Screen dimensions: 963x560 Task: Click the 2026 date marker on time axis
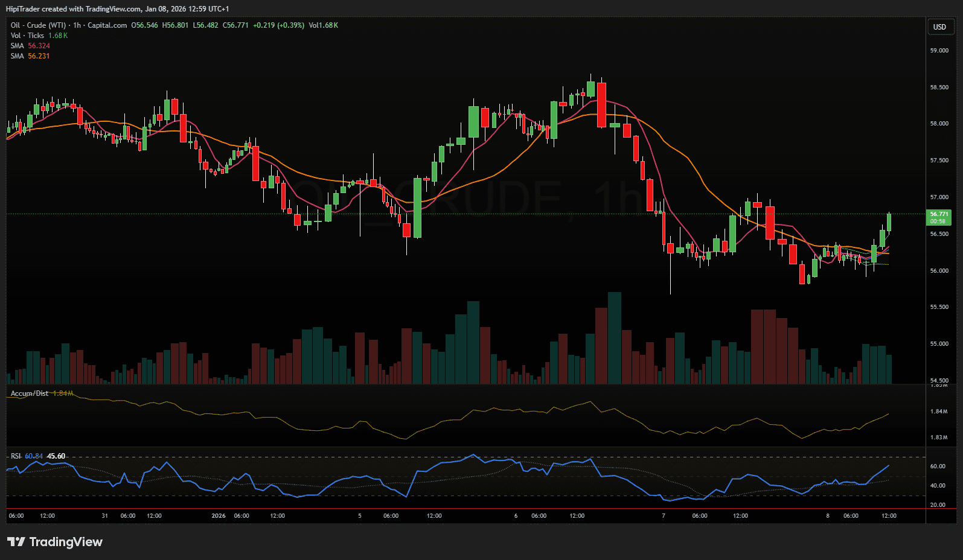coord(219,516)
